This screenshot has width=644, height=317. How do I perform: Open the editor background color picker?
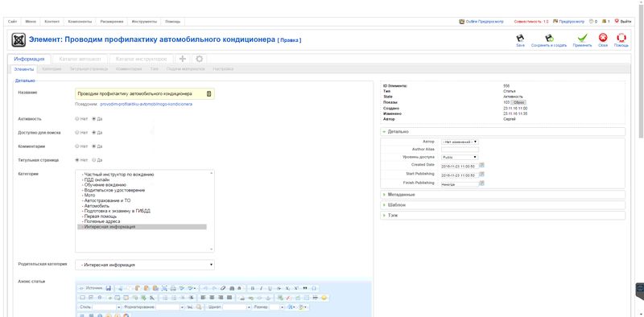click(303, 307)
